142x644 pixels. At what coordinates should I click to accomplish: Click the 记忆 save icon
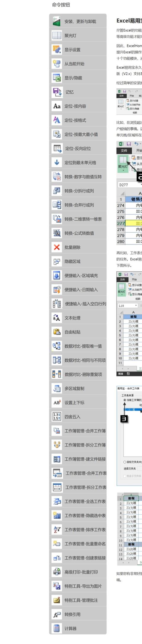click(57, 92)
